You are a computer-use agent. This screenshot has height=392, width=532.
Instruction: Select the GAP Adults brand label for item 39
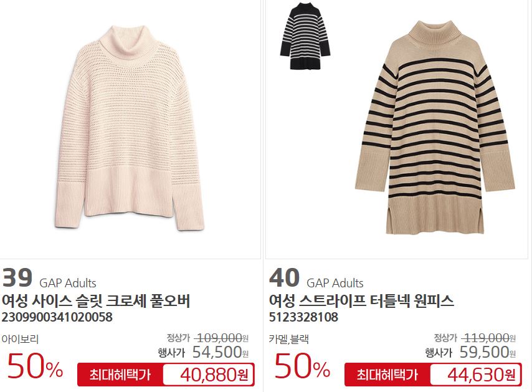tap(68, 283)
